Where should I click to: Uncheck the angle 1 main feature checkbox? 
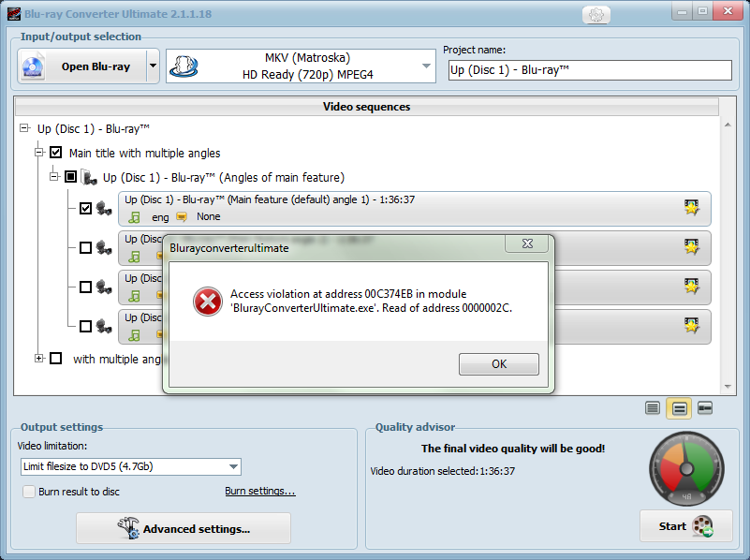(x=85, y=209)
